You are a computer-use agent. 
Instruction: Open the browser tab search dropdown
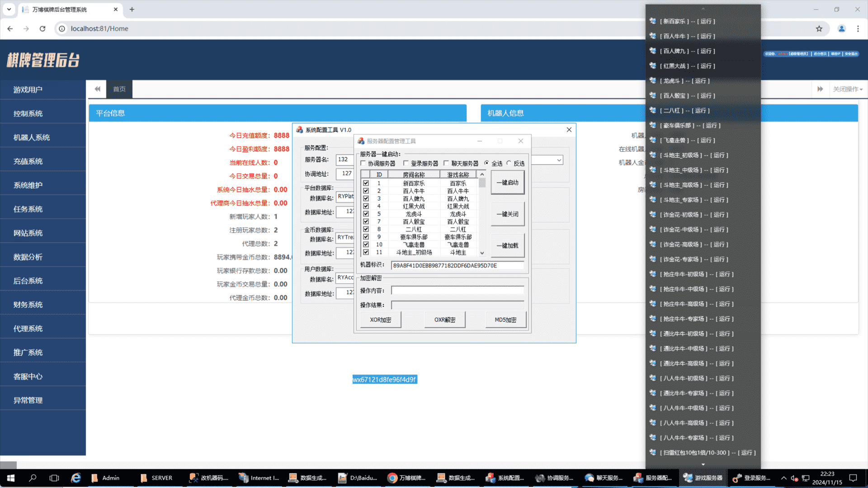[9, 9]
